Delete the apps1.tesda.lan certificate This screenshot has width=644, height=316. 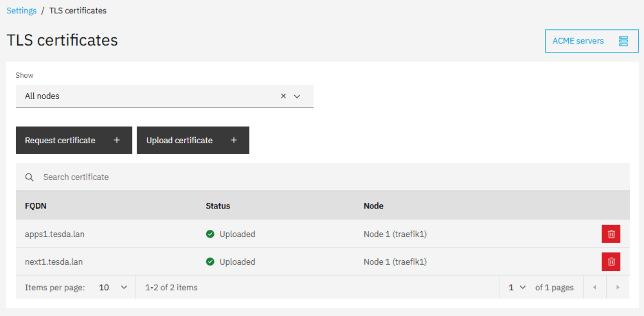(611, 234)
